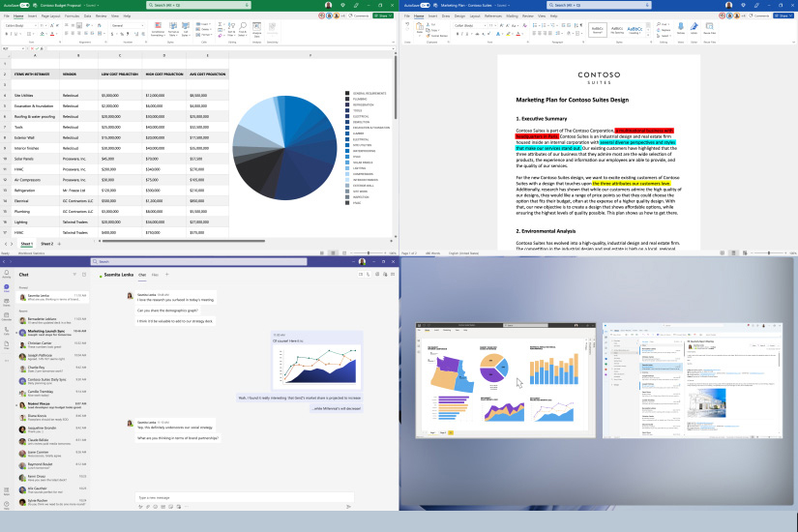Image resolution: width=798 pixels, height=532 pixels.
Task: Click Comments button in Word
Action: (760, 15)
